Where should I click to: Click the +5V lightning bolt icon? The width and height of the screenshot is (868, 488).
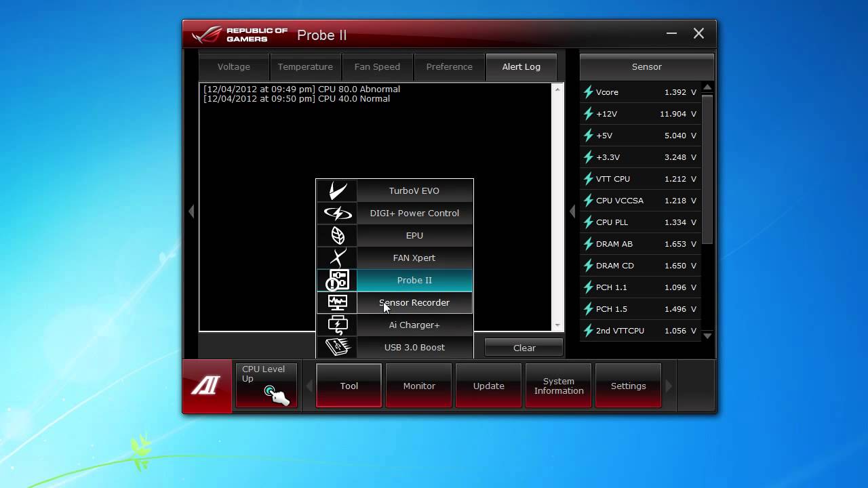(x=588, y=136)
